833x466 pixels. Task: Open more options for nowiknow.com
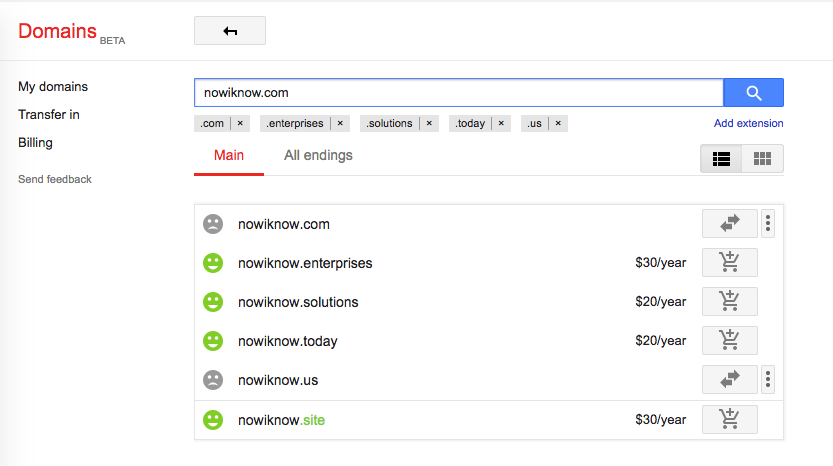768,223
